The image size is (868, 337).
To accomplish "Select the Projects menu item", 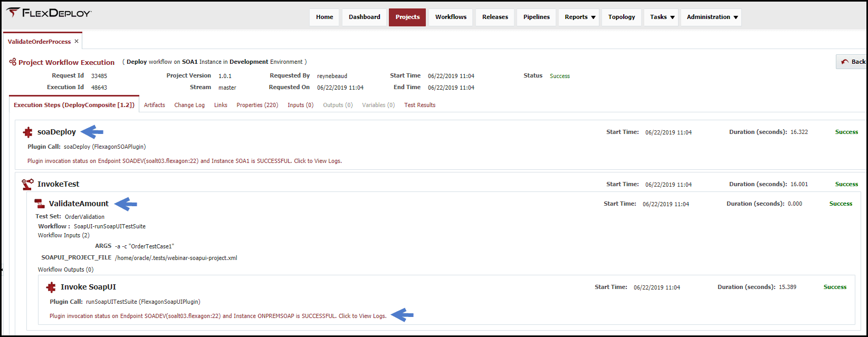I will 407,17.
